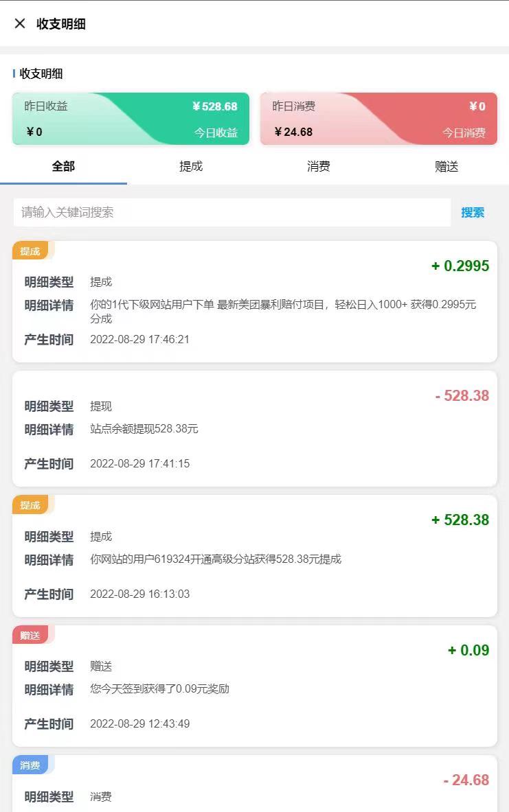Open the 提成 tab

pyautogui.click(x=191, y=166)
